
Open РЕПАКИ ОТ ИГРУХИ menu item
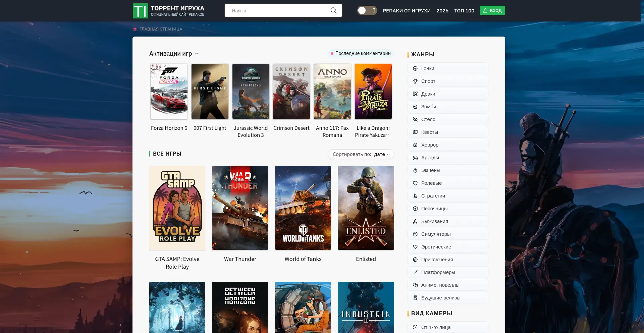[x=407, y=11]
